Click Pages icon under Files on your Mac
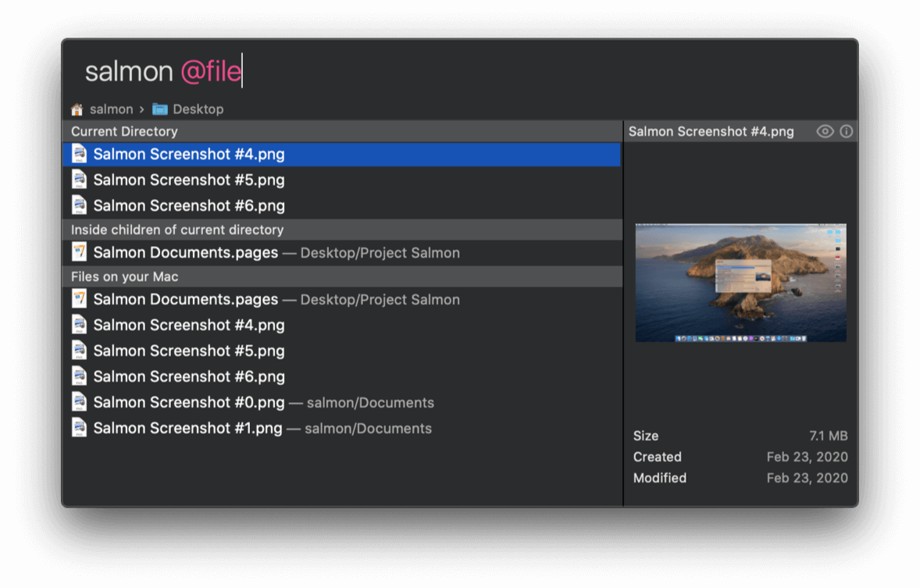This screenshot has width=920, height=588. 79,299
